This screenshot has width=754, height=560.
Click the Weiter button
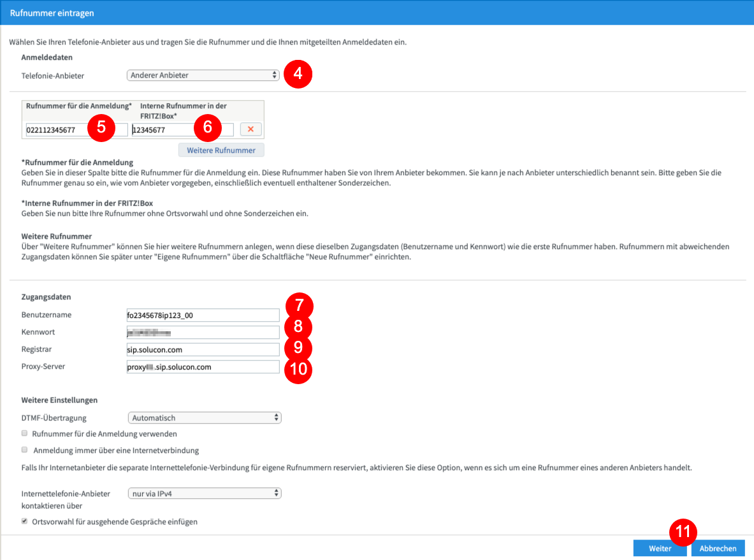(660, 549)
